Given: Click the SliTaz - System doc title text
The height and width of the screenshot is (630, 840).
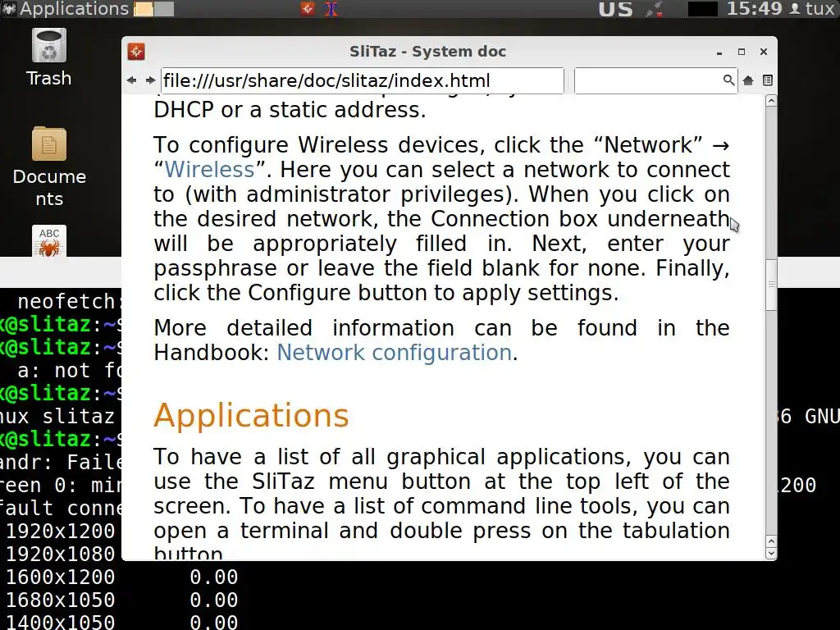Looking at the screenshot, I should (x=427, y=52).
